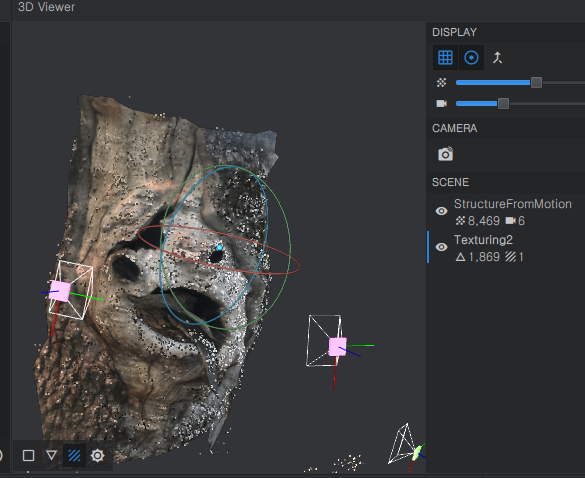Select the pink camera left of mask
Viewport: 585px width, 478px height.
click(60, 291)
